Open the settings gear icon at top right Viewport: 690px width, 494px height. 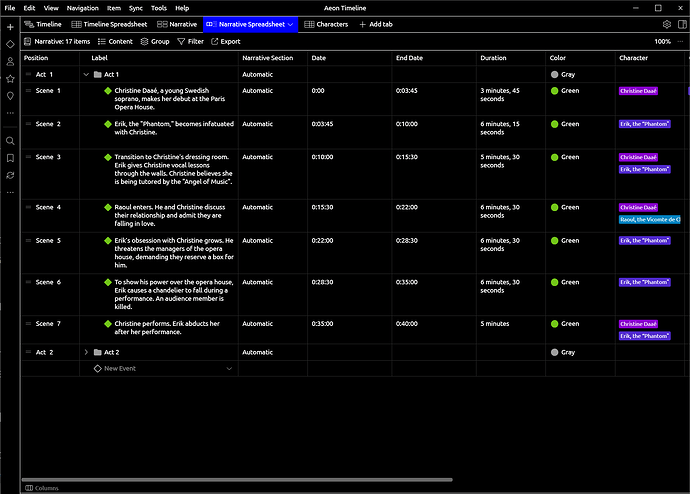(667, 24)
